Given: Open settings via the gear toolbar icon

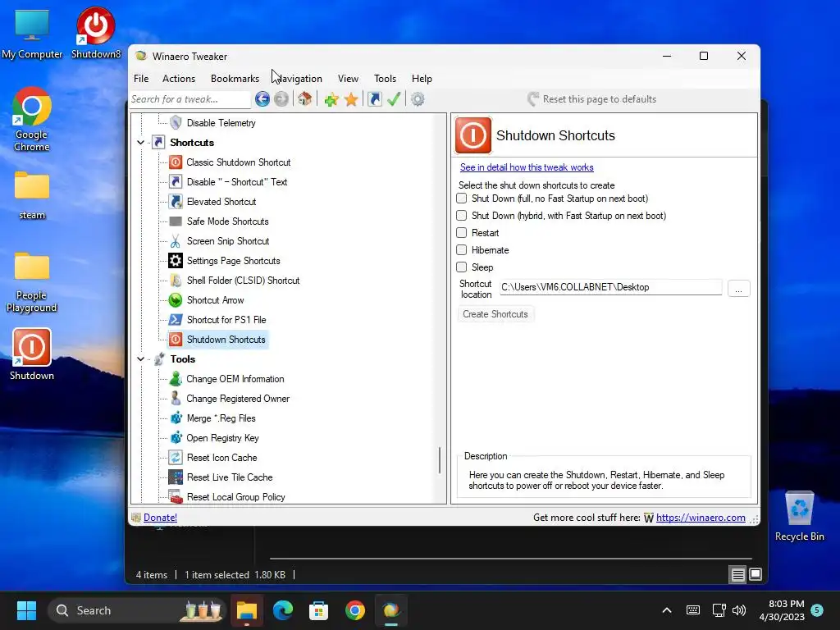Looking at the screenshot, I should click(418, 99).
